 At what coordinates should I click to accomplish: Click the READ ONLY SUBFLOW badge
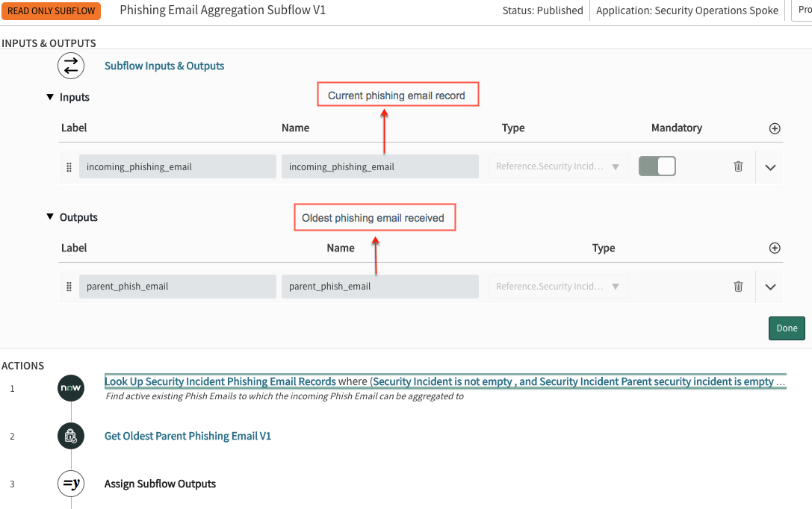[51, 11]
